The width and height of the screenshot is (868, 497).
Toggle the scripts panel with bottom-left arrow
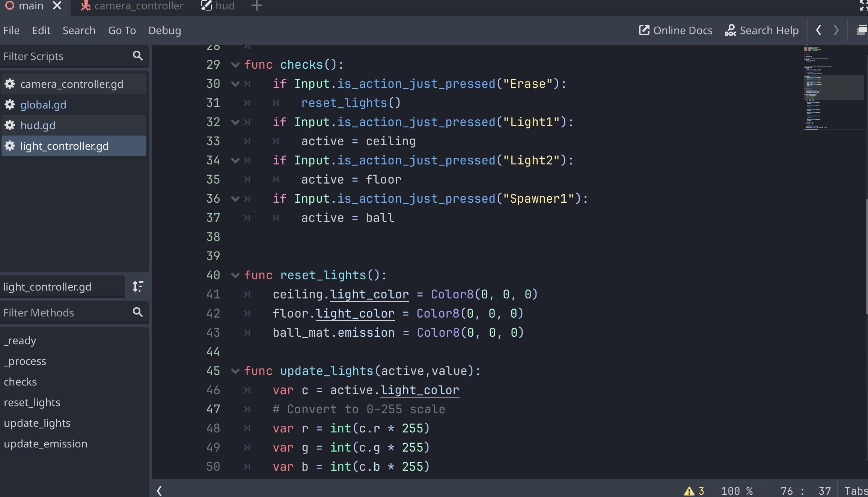pos(160,491)
